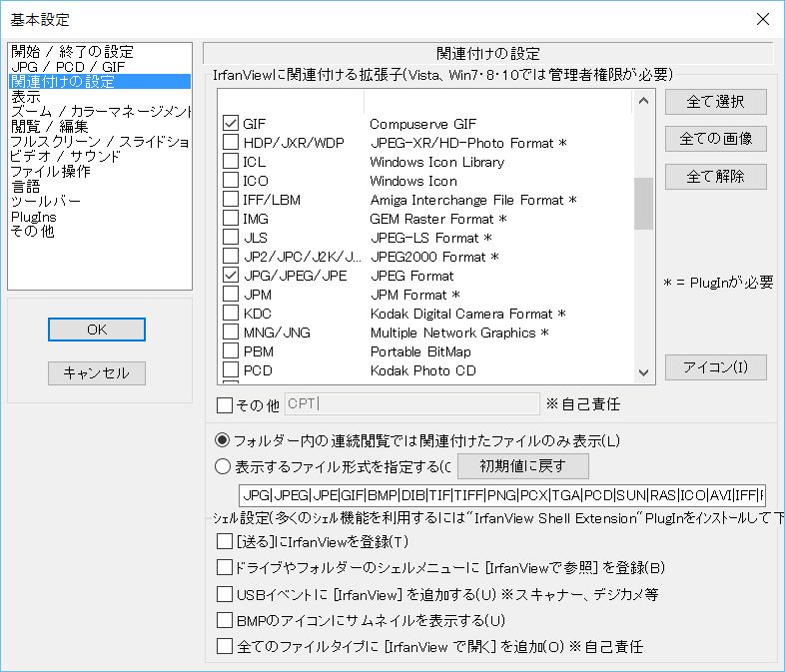Click extension list scroll down arrow
The image size is (785, 672).
644,372
